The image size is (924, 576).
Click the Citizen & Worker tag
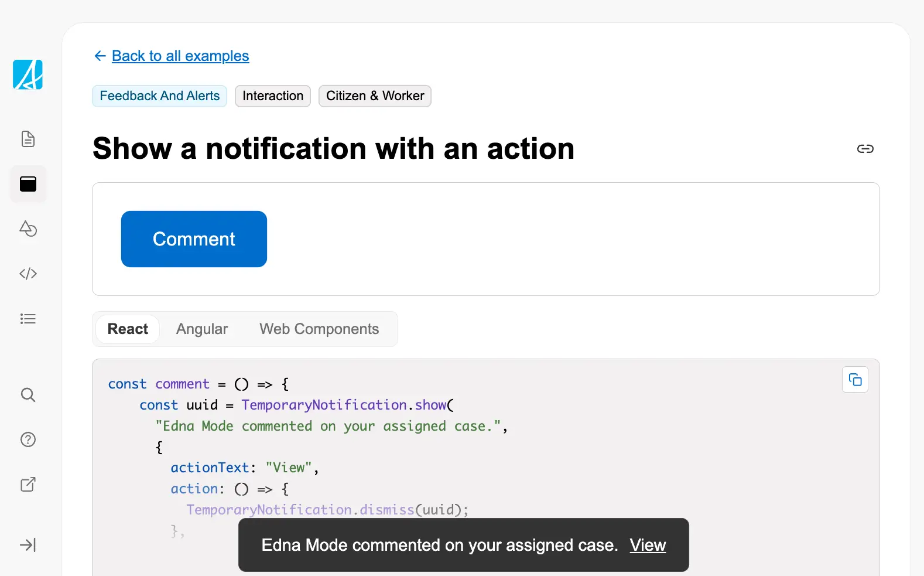pyautogui.click(x=375, y=96)
